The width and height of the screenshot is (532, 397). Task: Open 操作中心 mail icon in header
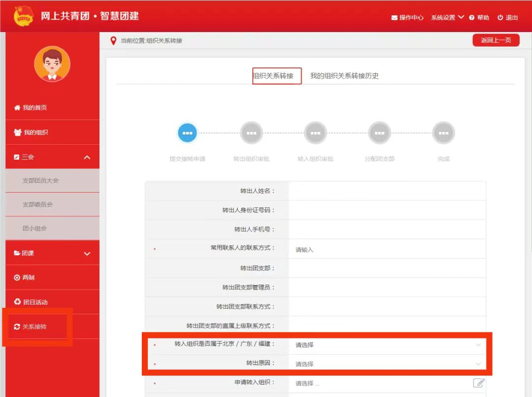394,18
